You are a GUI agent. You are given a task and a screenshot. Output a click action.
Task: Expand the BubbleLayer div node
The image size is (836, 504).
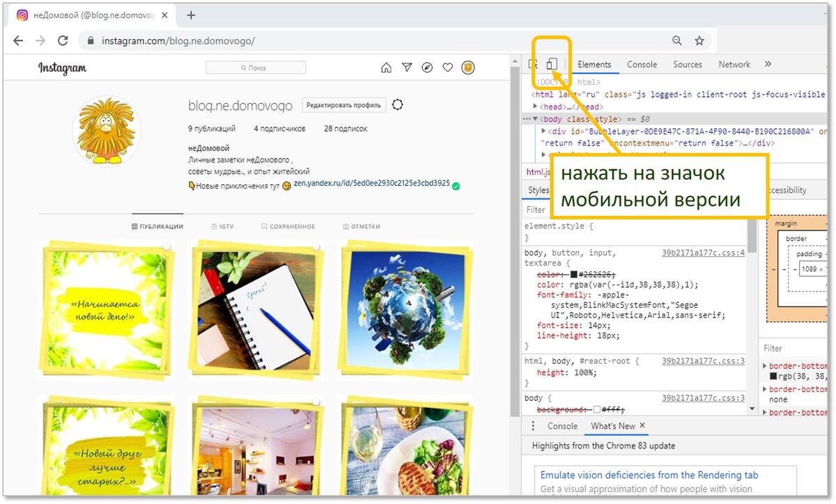[544, 131]
